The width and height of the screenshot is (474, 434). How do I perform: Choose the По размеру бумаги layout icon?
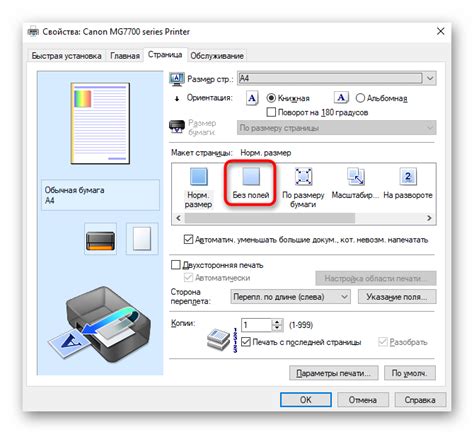(x=303, y=177)
